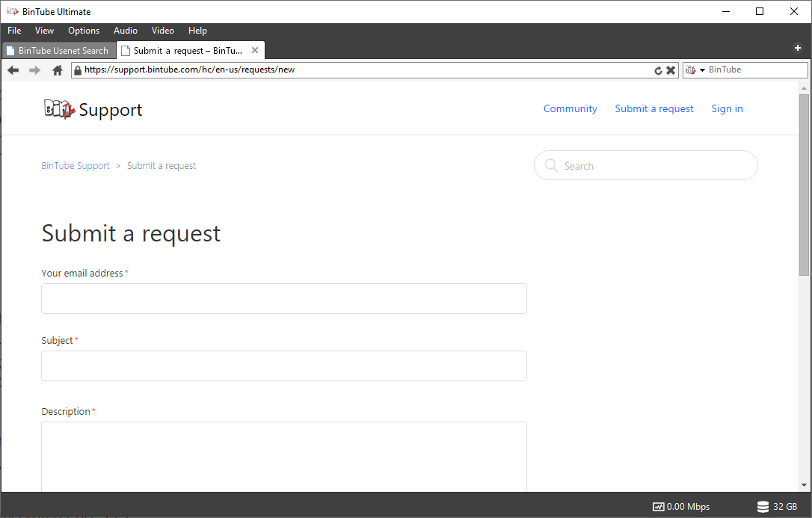
Task: Click the BinTube app icon in title bar
Action: [x=13, y=11]
